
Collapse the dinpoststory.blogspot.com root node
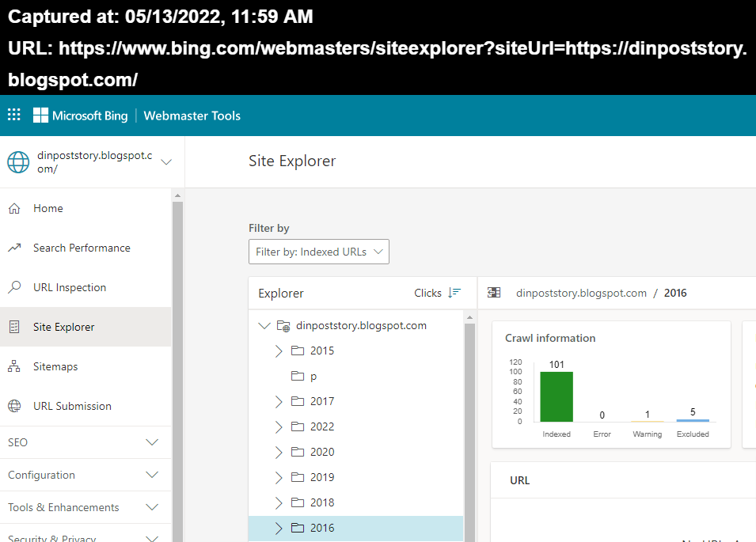tap(264, 326)
